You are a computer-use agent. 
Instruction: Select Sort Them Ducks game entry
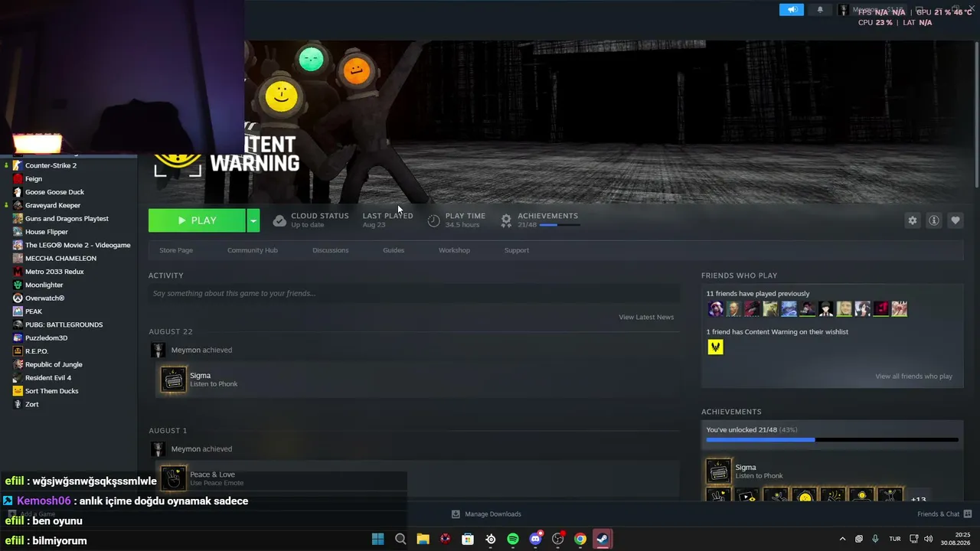click(x=51, y=391)
